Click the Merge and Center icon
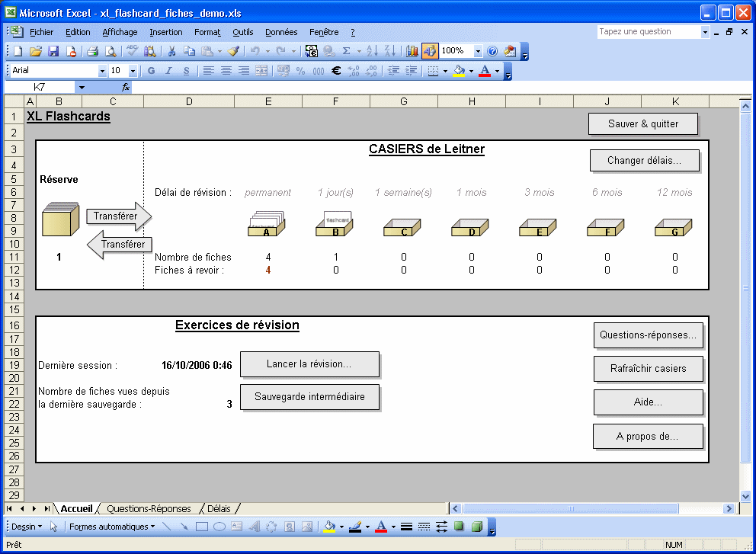This screenshot has width=756, height=554. (261, 71)
